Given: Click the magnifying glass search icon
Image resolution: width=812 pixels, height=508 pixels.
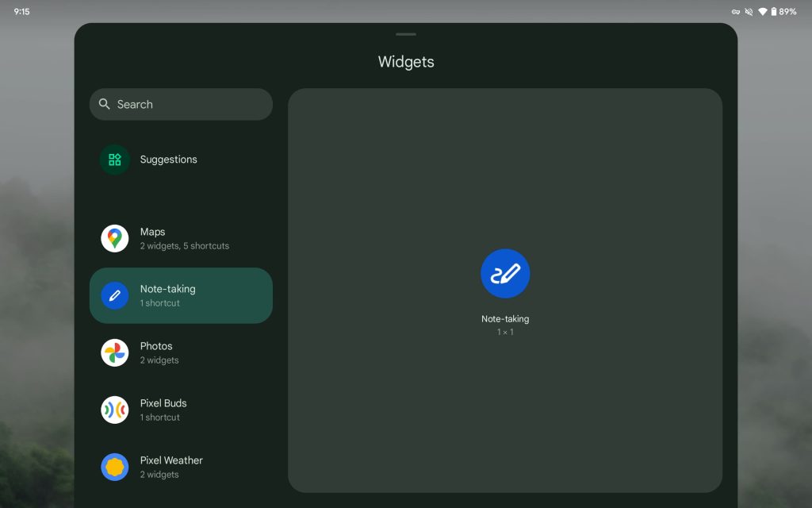Looking at the screenshot, I should [x=105, y=104].
